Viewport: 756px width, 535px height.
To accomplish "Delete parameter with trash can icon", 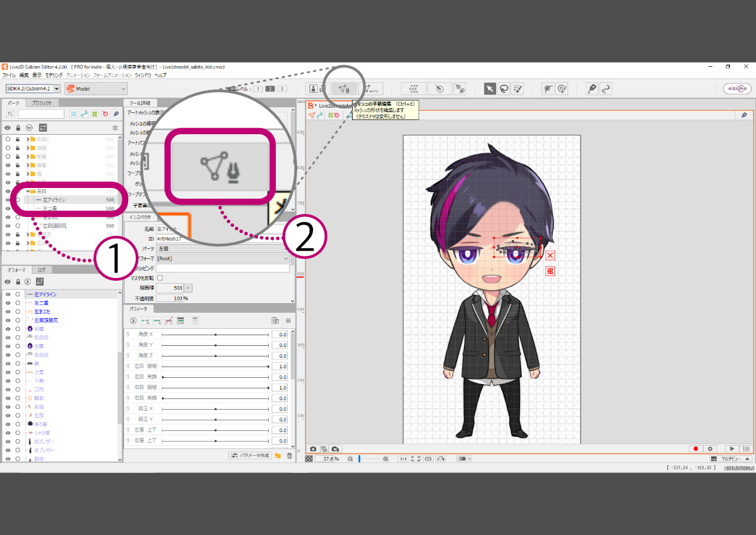I will 289,456.
